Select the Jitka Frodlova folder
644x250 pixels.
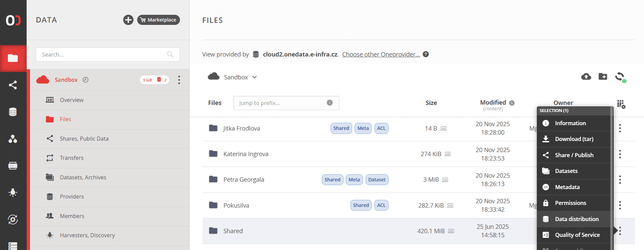242,128
